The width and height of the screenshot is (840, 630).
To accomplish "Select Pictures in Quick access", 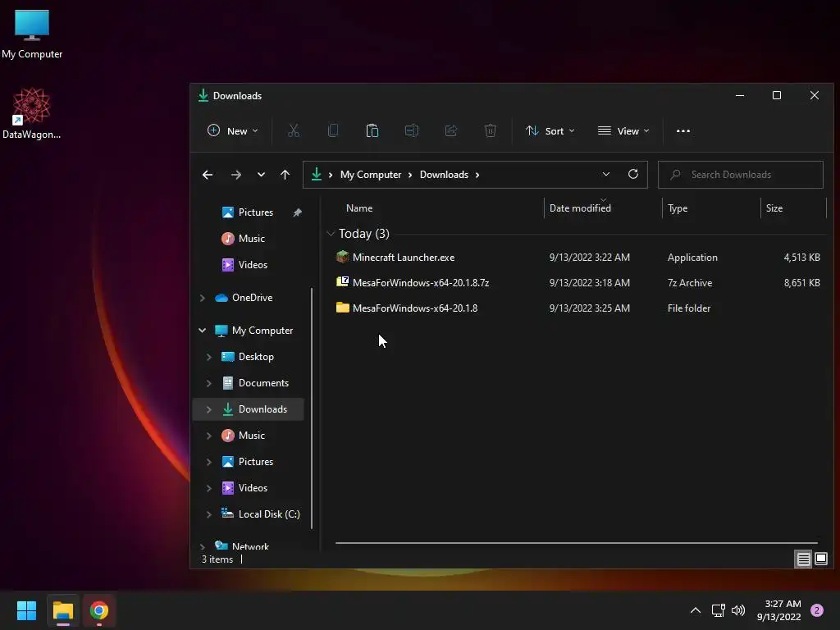I will (256, 212).
